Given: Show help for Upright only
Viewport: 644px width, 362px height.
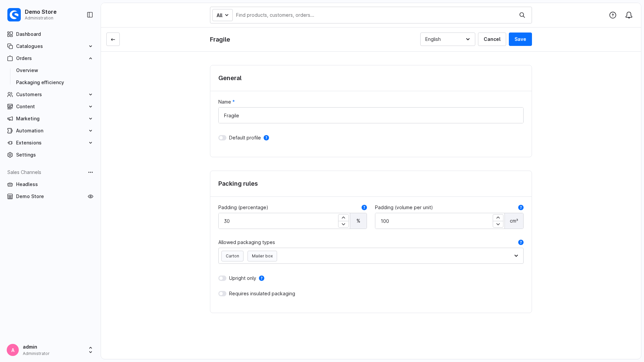Looking at the screenshot, I should (262, 278).
